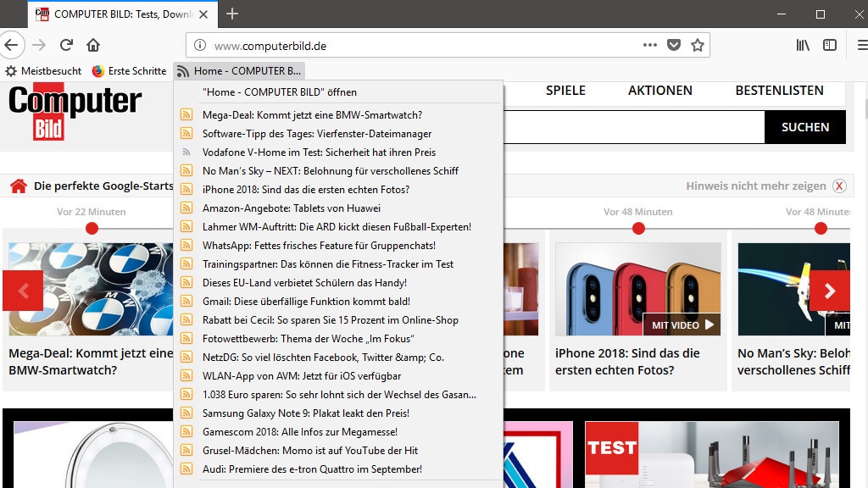Open the WhatsApp Gruppenchats feed item

(x=319, y=246)
